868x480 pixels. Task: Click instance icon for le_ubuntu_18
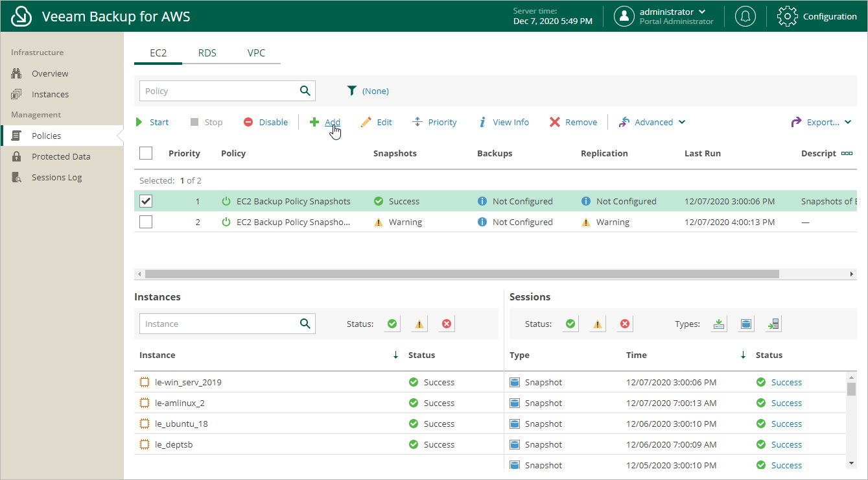(145, 424)
